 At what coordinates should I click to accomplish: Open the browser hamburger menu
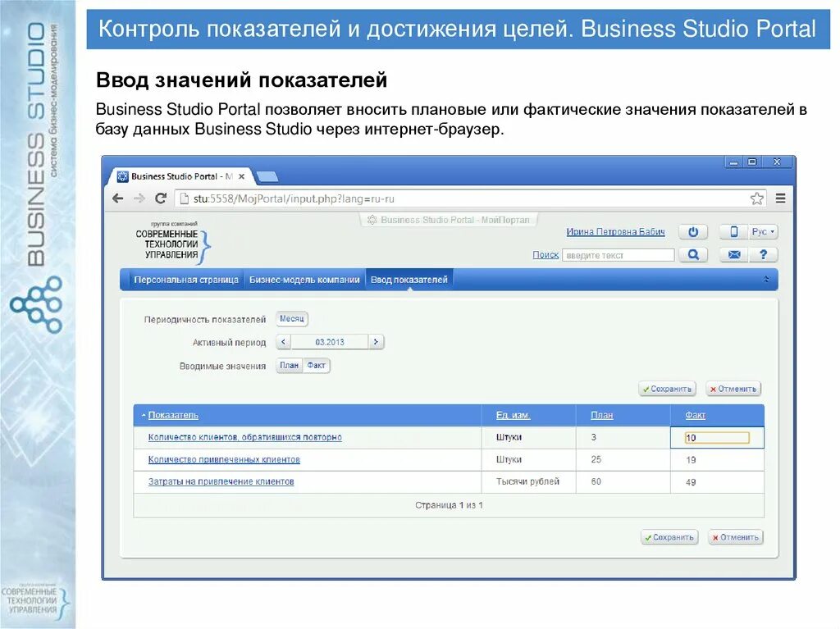(x=781, y=198)
